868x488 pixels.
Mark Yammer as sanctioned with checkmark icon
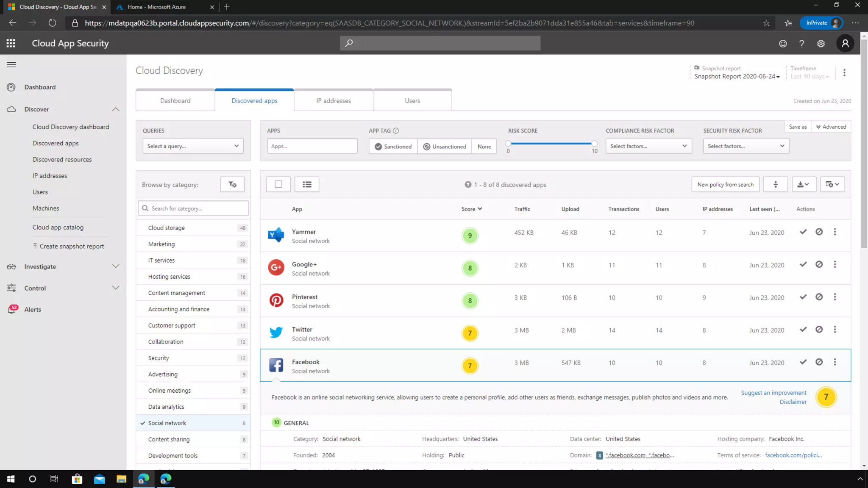pyautogui.click(x=803, y=232)
